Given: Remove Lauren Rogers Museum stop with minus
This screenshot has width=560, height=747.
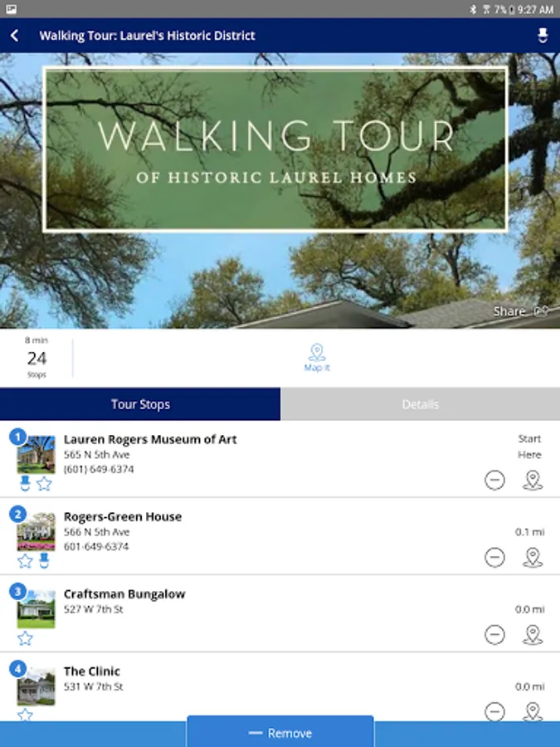Looking at the screenshot, I should (494, 480).
